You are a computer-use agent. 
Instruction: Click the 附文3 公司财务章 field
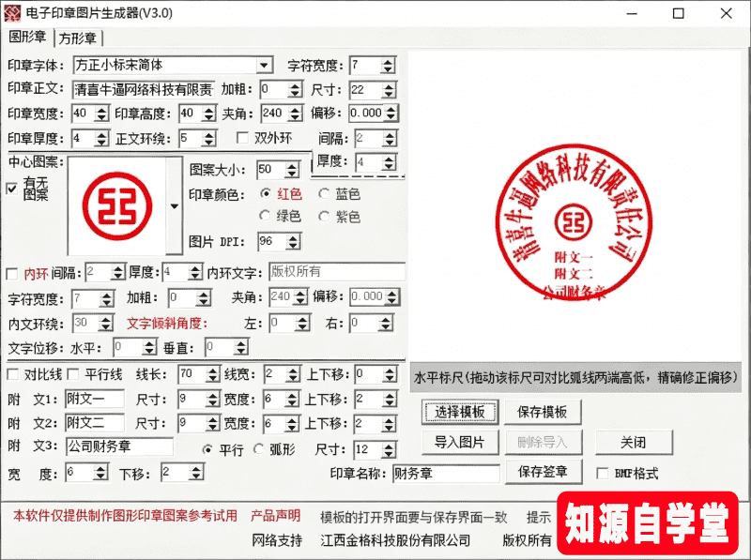pyautogui.click(x=119, y=446)
